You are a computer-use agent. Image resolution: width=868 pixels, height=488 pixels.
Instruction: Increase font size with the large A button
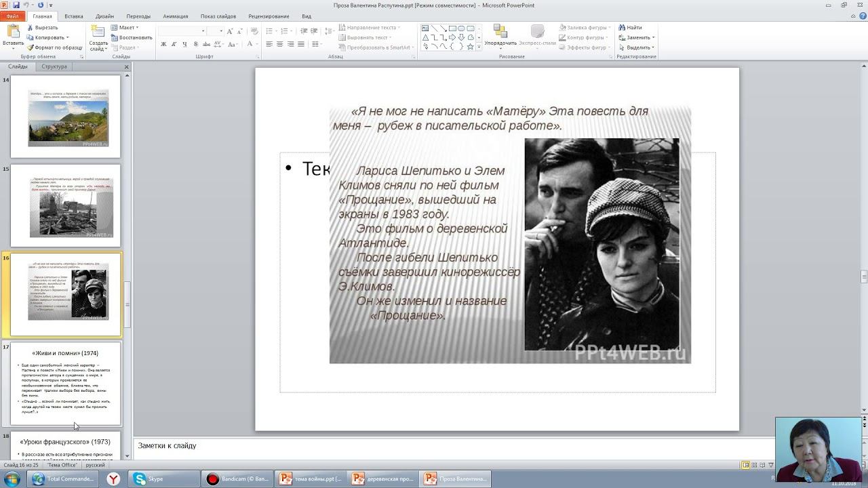coord(231,31)
